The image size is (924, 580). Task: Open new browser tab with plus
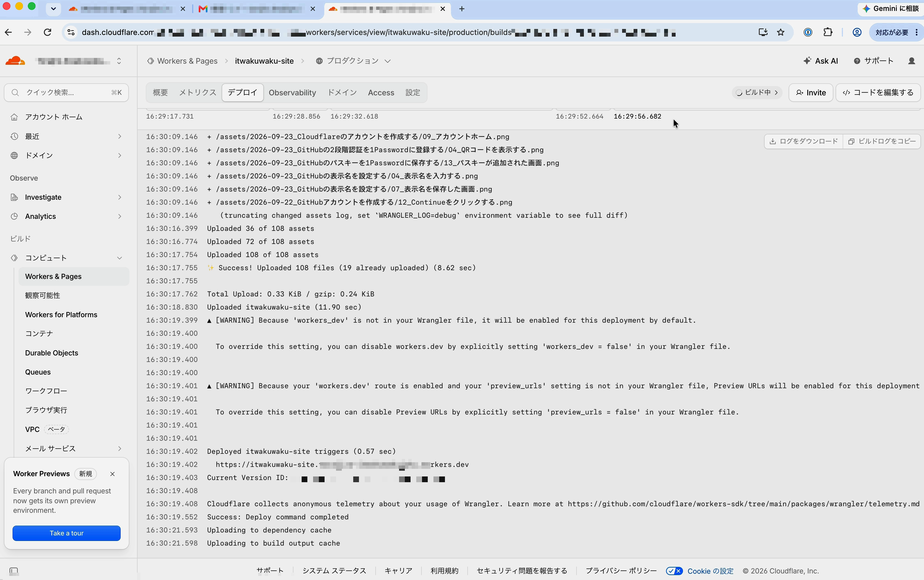click(x=462, y=9)
